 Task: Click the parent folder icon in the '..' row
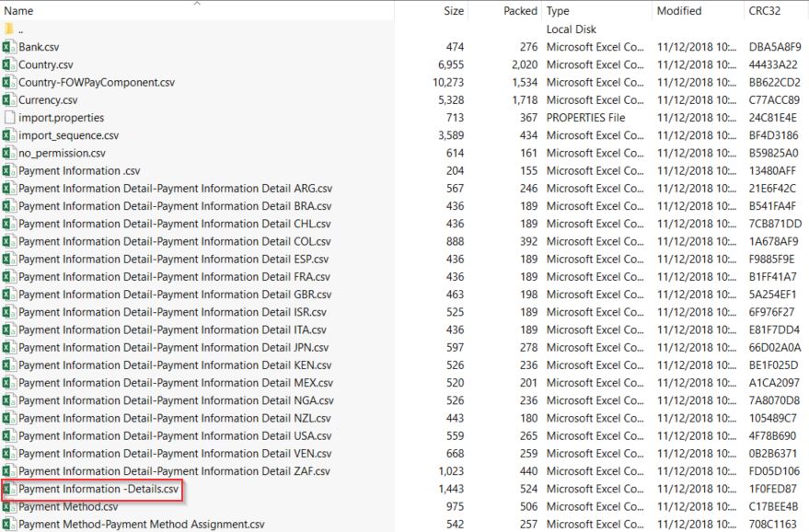[x=9, y=29]
